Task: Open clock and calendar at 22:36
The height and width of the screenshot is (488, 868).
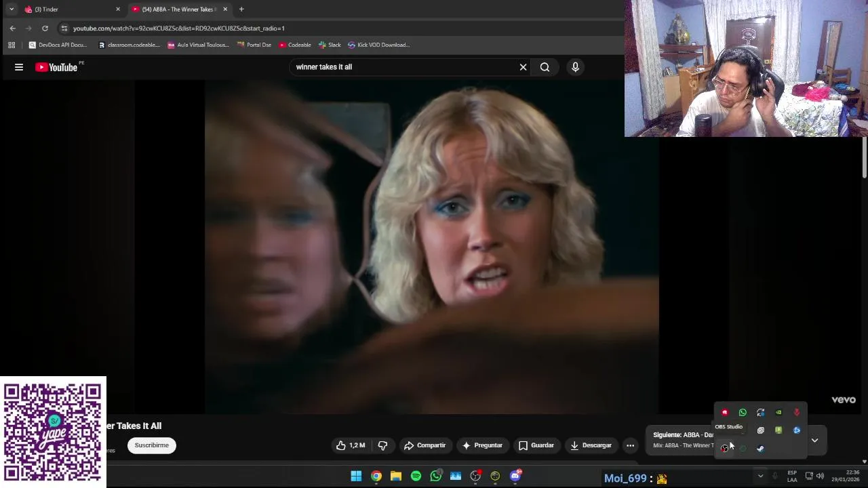Action: point(846,476)
